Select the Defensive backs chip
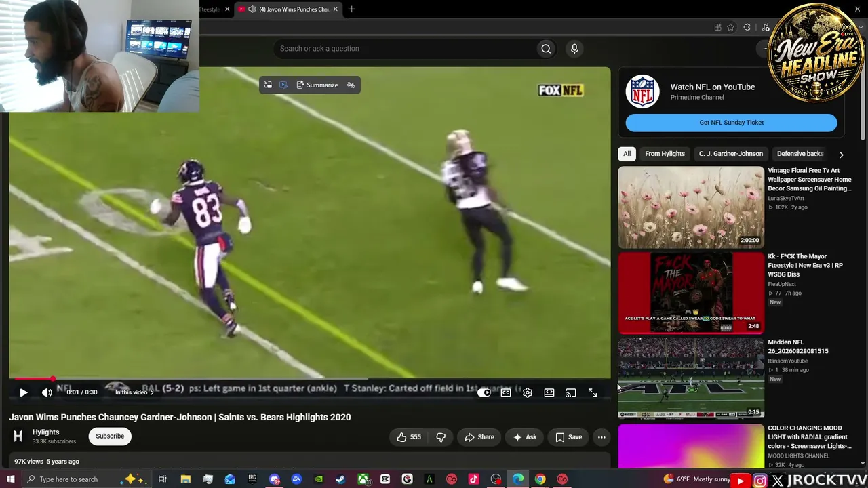Screen dimensions: 868x488 [x=800, y=154]
